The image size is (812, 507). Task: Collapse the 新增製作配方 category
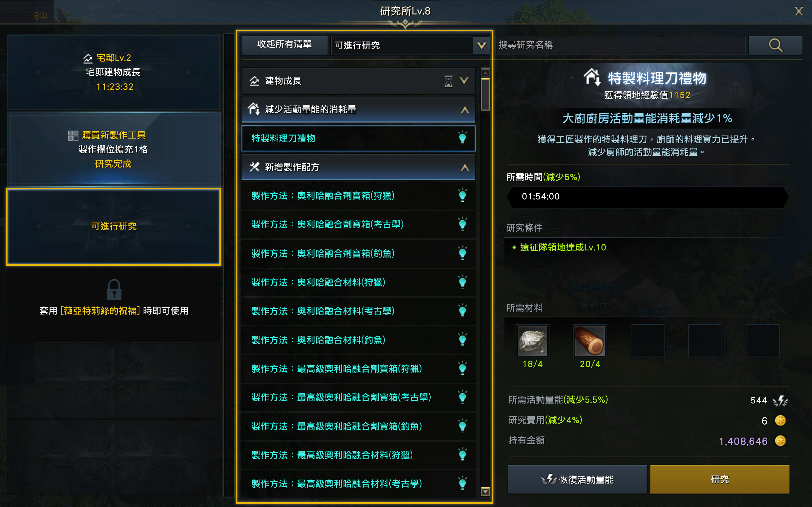pyautogui.click(x=464, y=168)
